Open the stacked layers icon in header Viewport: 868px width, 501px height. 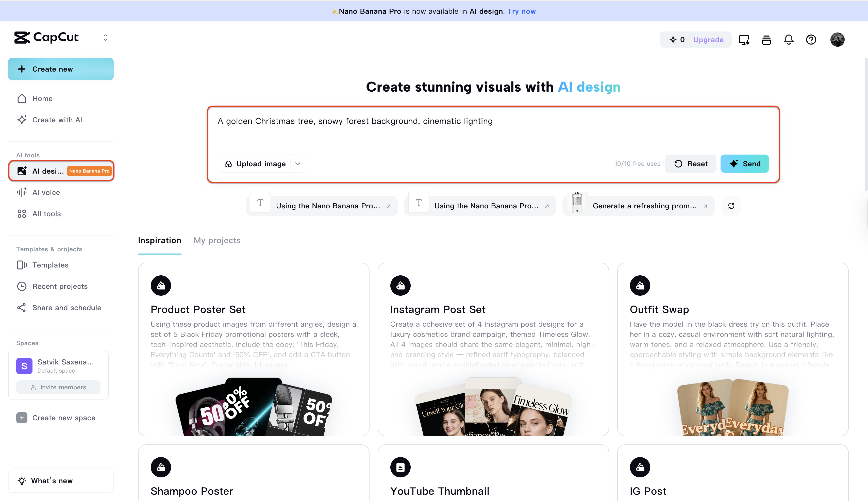click(766, 40)
